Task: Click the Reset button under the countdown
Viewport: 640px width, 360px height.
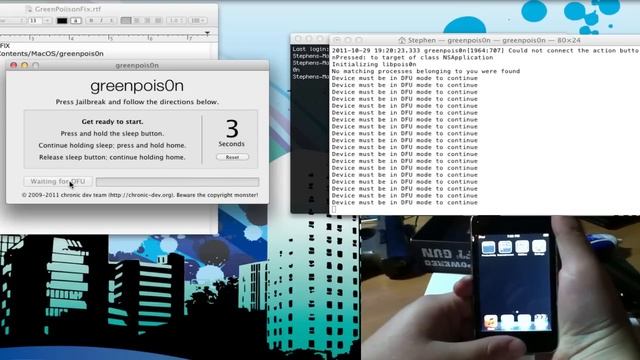Action: click(232, 157)
